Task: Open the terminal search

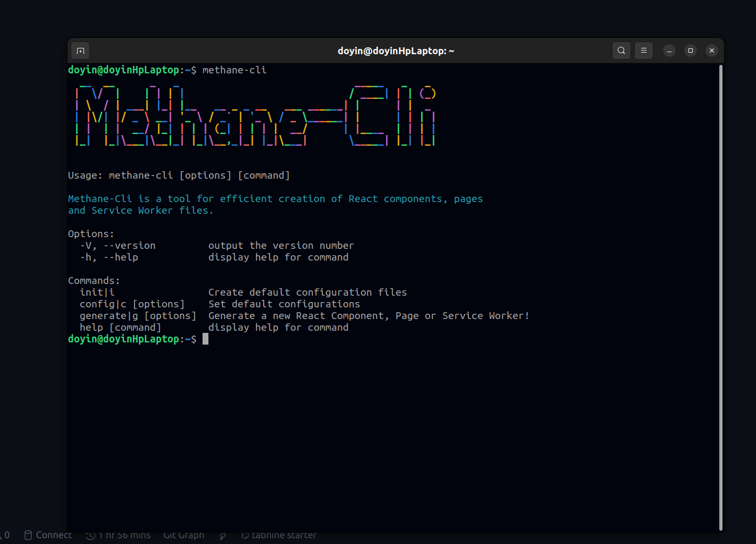Action: [621, 51]
